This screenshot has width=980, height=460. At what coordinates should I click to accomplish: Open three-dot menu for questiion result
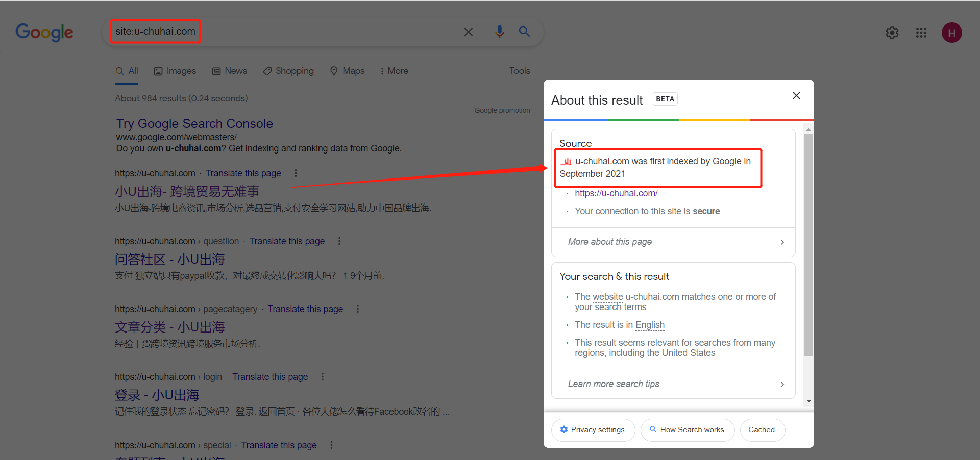[339, 241]
